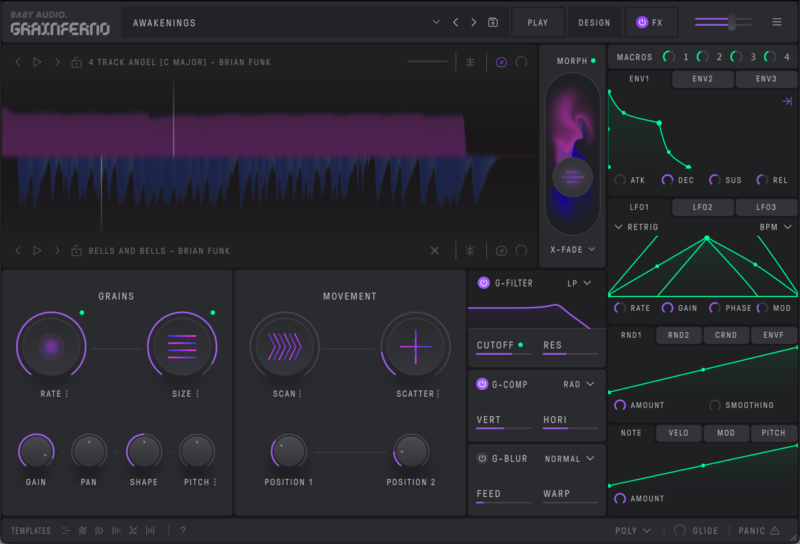The width and height of the screenshot is (800, 544).
Task: Click the wave template icon in bottom bar
Action: pyautogui.click(x=83, y=531)
